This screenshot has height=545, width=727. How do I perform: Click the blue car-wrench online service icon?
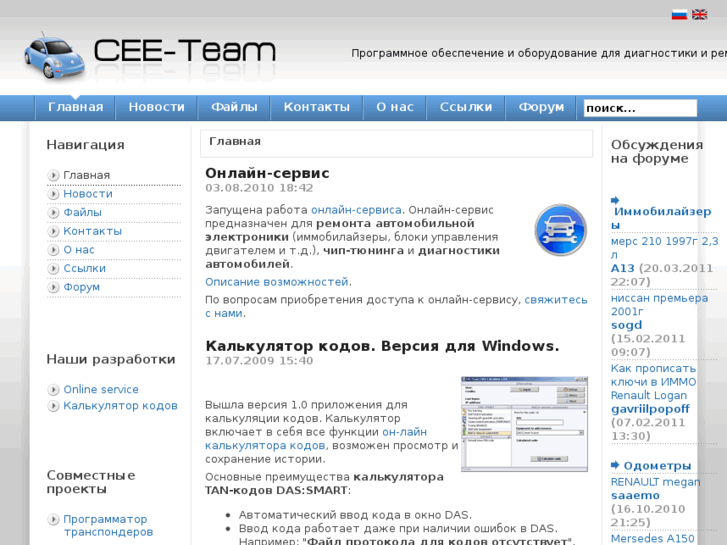coord(561,230)
